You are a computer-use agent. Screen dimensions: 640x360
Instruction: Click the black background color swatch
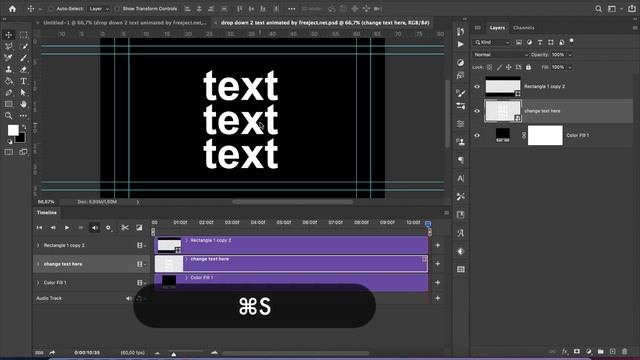pos(21,139)
